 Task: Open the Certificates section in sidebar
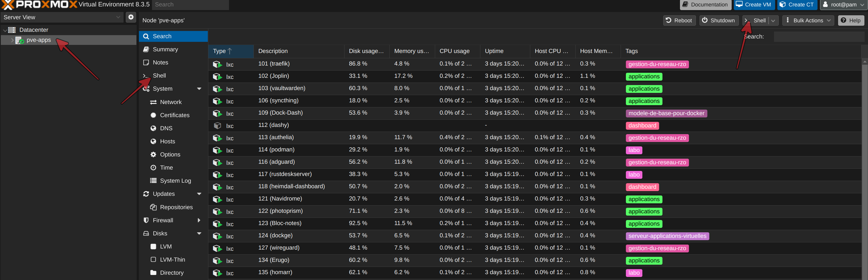(x=174, y=115)
